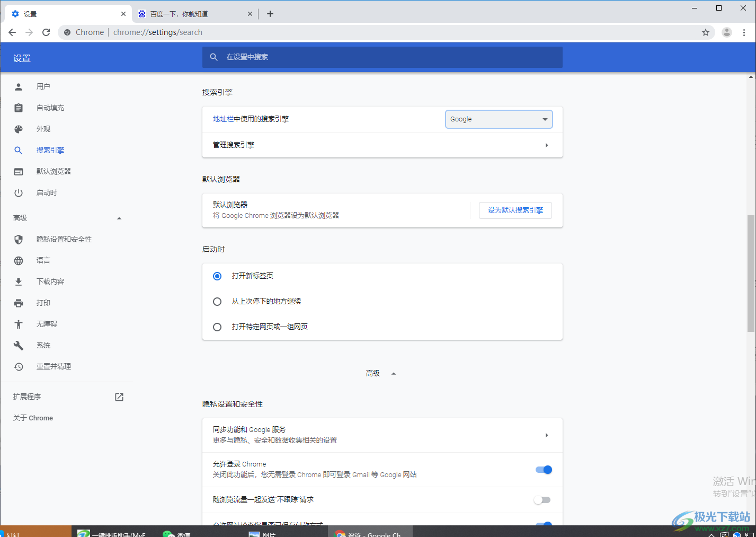Viewport: 756px width, 537px height.
Task: Open 重置并清理 in sidebar
Action: pos(54,366)
